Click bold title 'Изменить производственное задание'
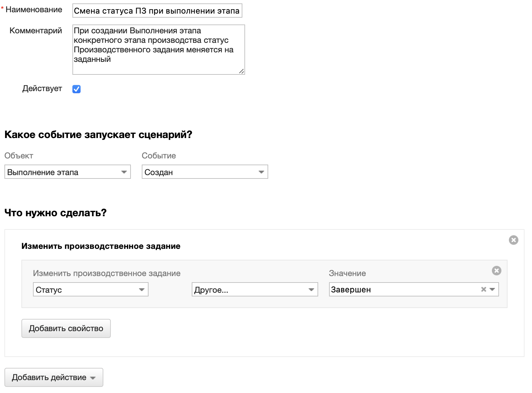Image resolution: width=532 pixels, height=393 pixels. [x=101, y=246]
